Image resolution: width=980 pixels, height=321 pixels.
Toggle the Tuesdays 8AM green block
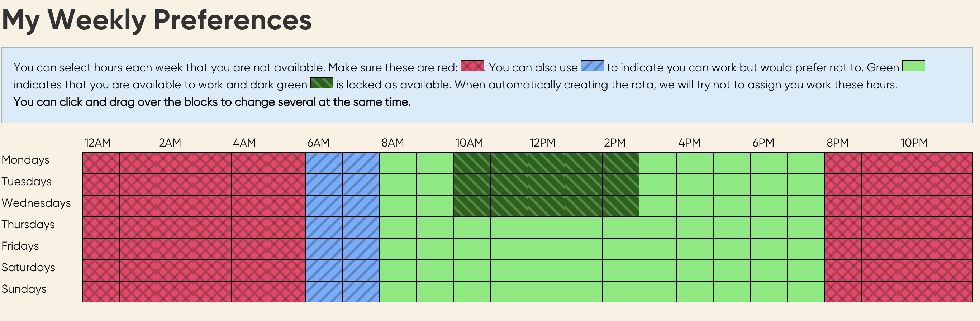(x=398, y=185)
